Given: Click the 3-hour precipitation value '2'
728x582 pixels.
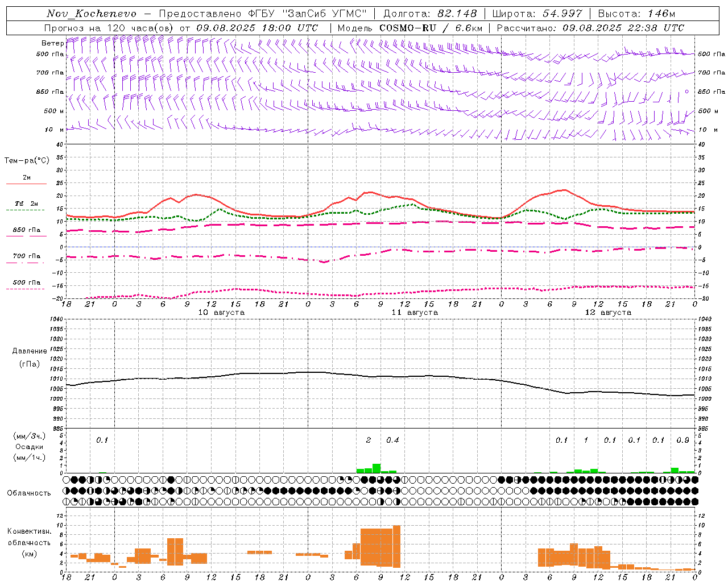Looking at the screenshot, I should pos(369,440).
